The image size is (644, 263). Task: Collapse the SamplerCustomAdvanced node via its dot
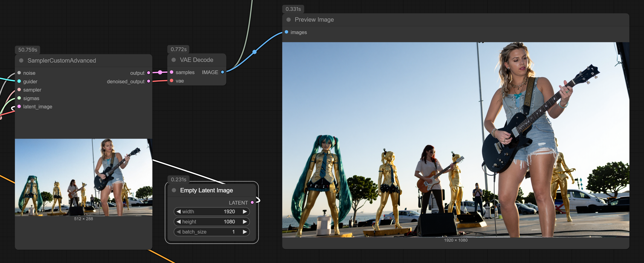[x=21, y=61]
